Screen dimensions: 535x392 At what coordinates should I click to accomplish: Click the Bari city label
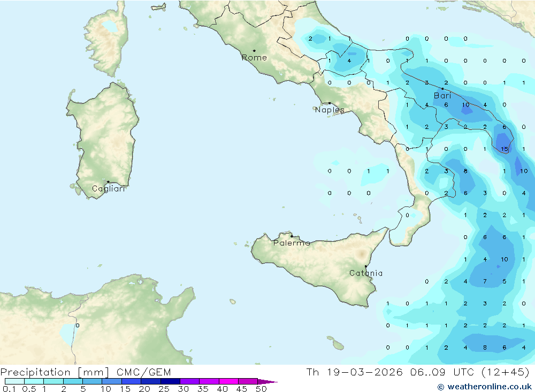point(442,96)
